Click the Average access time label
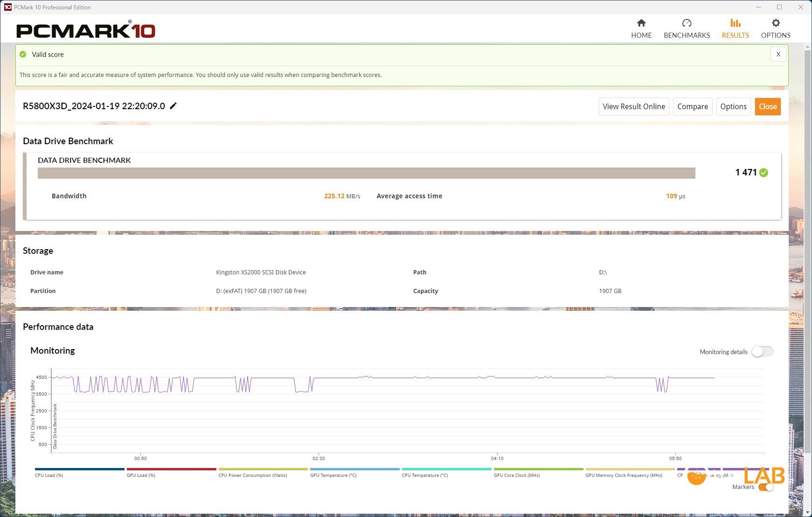This screenshot has width=812, height=517. (x=409, y=196)
